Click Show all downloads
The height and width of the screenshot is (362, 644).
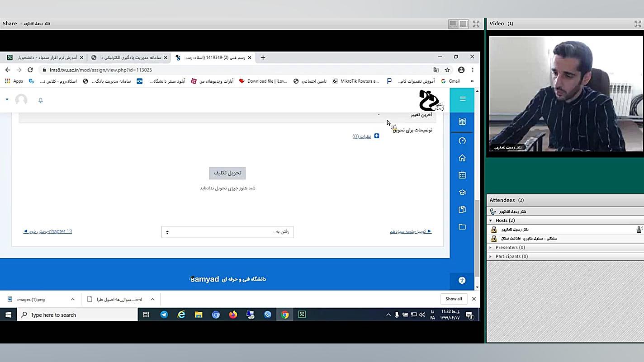pyautogui.click(x=454, y=299)
